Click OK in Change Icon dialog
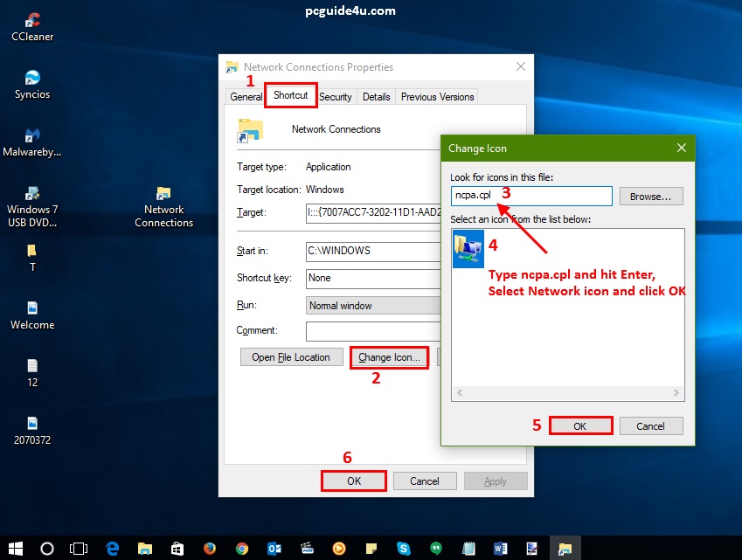 (579, 426)
